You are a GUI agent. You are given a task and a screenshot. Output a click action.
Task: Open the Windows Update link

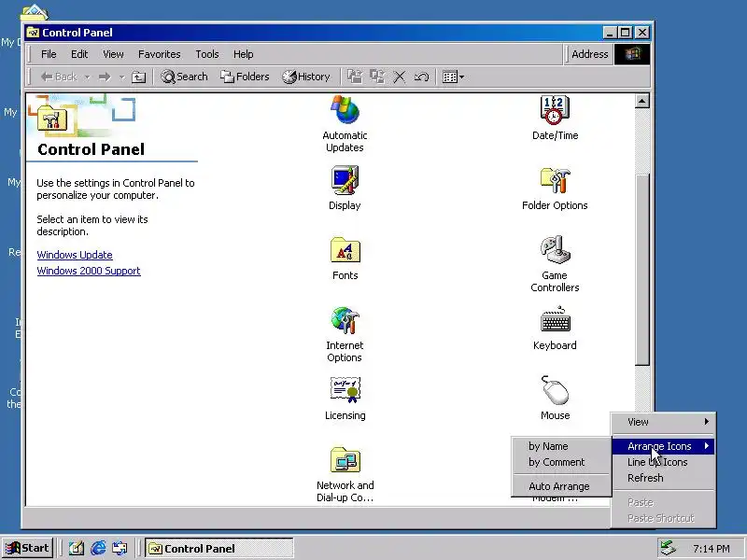[75, 255]
